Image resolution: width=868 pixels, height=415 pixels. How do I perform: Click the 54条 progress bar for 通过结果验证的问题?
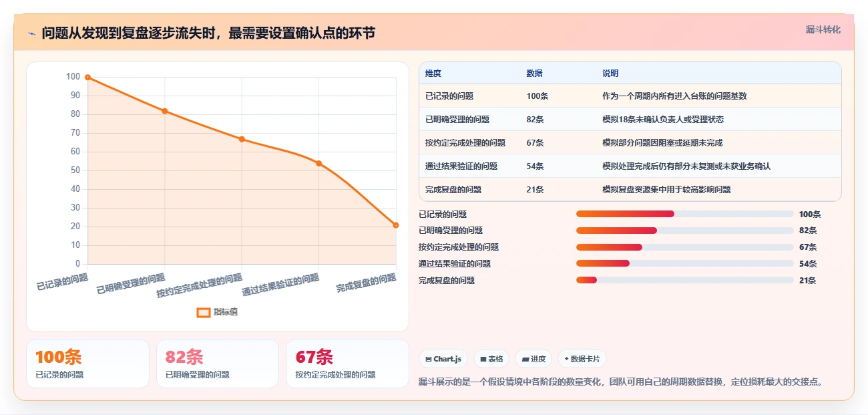pyautogui.click(x=684, y=263)
